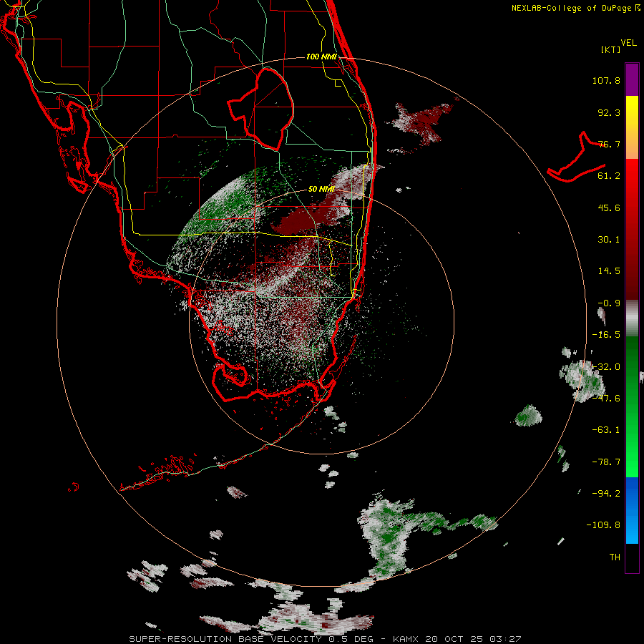
Task: Click the VEL legend title
Action: click(x=629, y=42)
